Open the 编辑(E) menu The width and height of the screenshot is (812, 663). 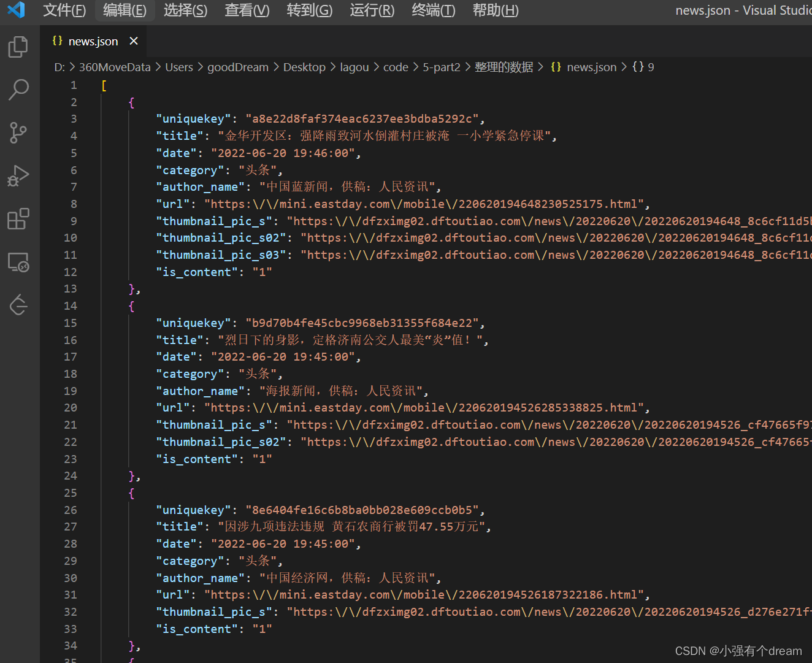click(125, 10)
